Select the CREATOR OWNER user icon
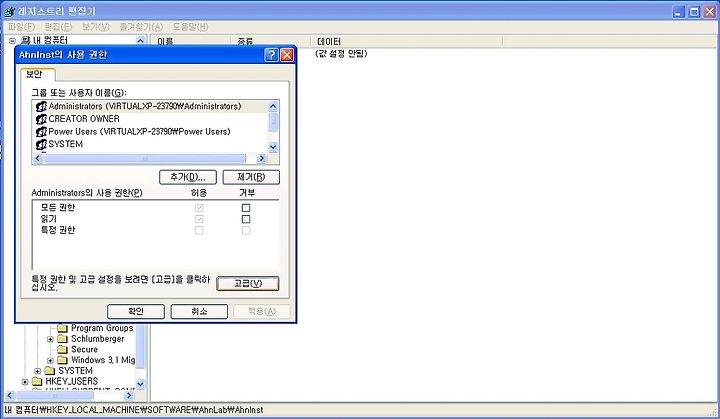720x419 pixels. coord(41,119)
